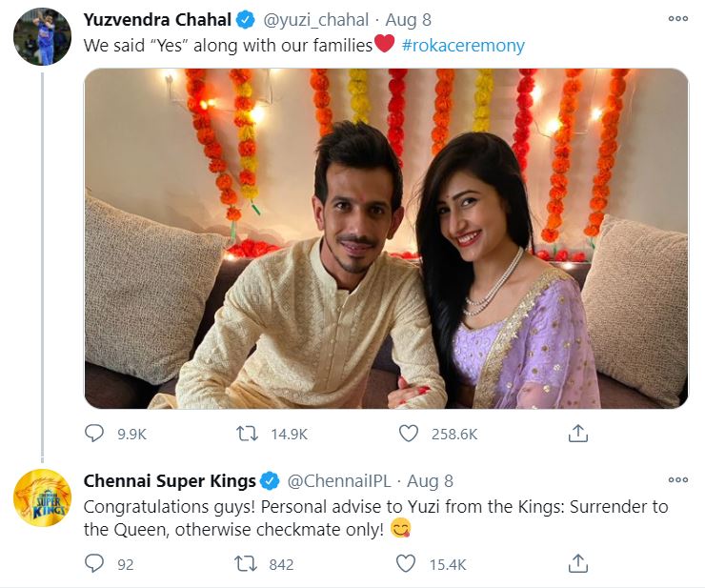Share Yuzvendra Chahal's tweet
705x588 pixels.
point(577,434)
